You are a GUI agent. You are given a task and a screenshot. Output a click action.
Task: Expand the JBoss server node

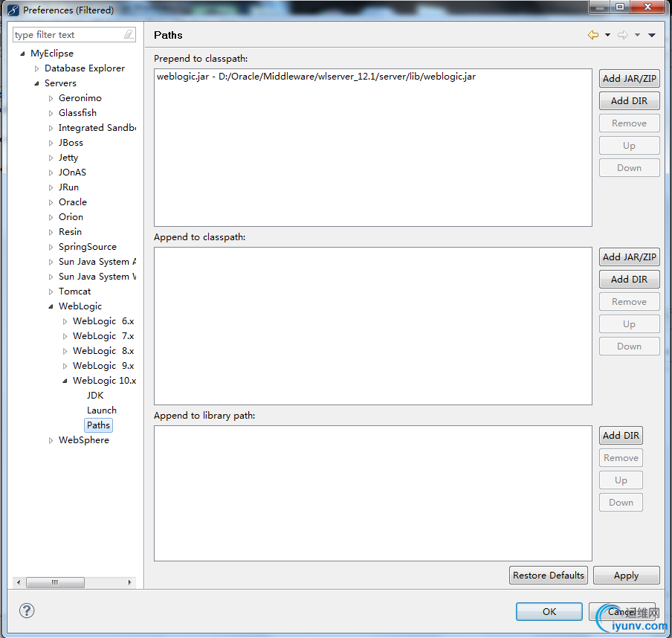coord(51,143)
